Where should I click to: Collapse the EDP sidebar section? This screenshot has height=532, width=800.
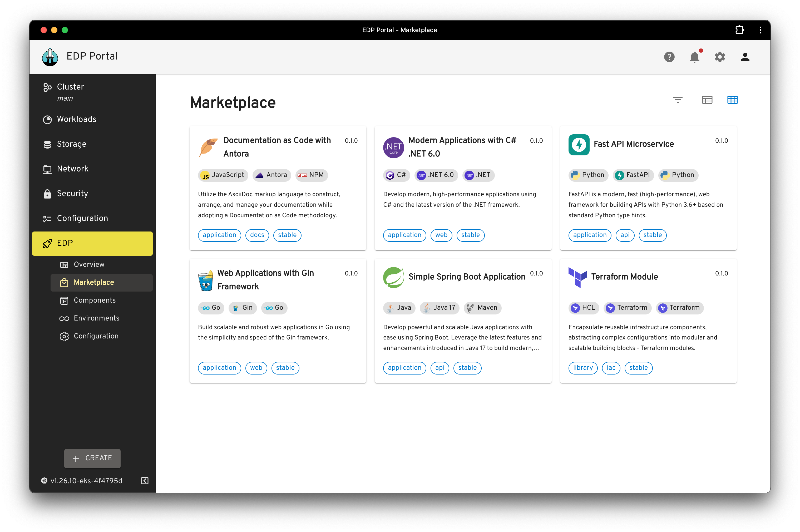(x=92, y=243)
